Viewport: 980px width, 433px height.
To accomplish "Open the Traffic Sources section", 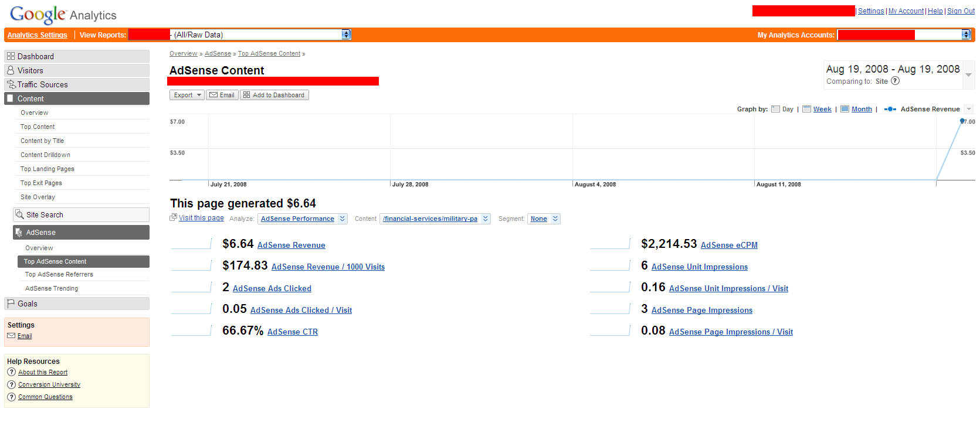I will (77, 84).
